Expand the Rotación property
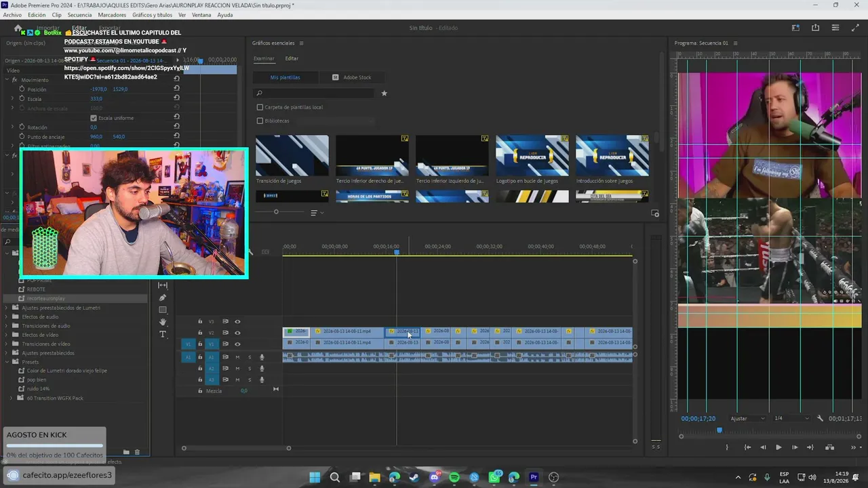Image resolution: width=868 pixels, height=488 pixels. click(12, 127)
